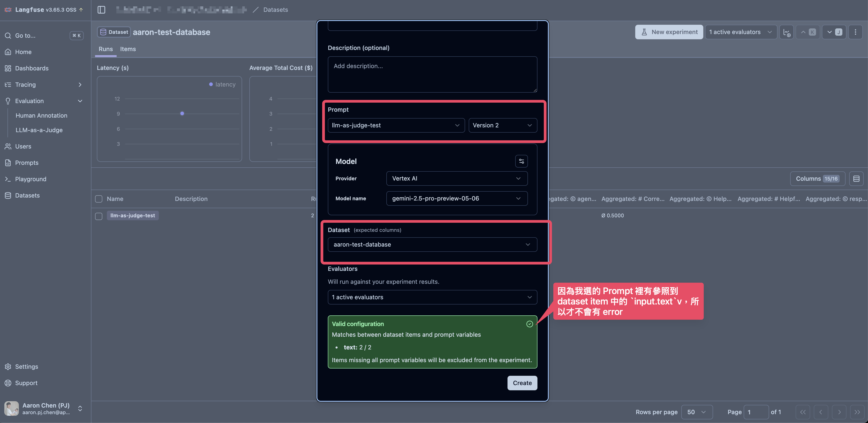Open LLM-as-a-Judge page
Image resolution: width=868 pixels, height=423 pixels.
pos(39,130)
